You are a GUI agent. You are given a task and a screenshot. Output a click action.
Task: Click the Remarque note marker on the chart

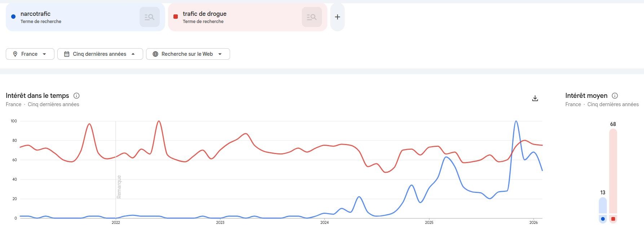(119, 186)
